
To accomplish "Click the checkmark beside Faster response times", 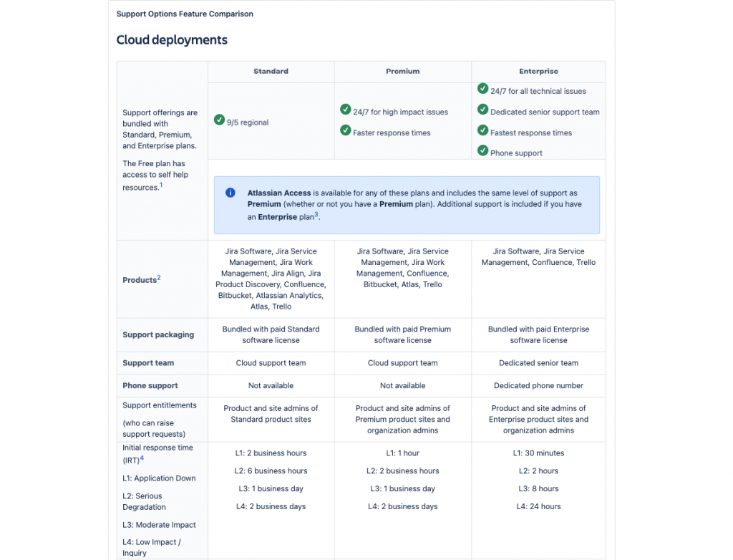I will click(345, 130).
